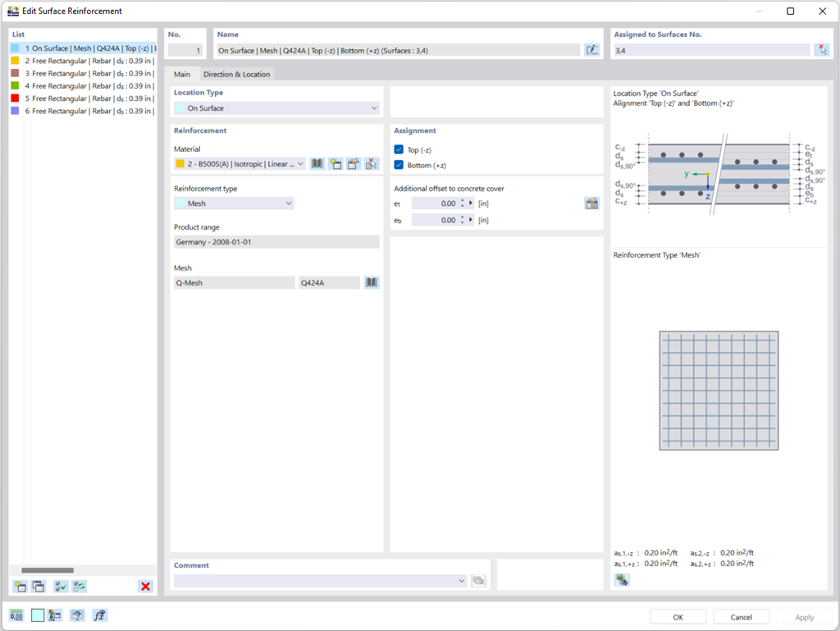Edit the selected material B500S(A)
Viewport: 840px width, 631px height.
[x=353, y=163]
